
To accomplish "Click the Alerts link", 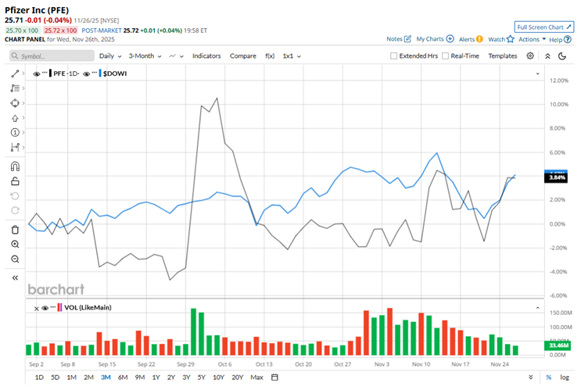I will click(467, 39).
